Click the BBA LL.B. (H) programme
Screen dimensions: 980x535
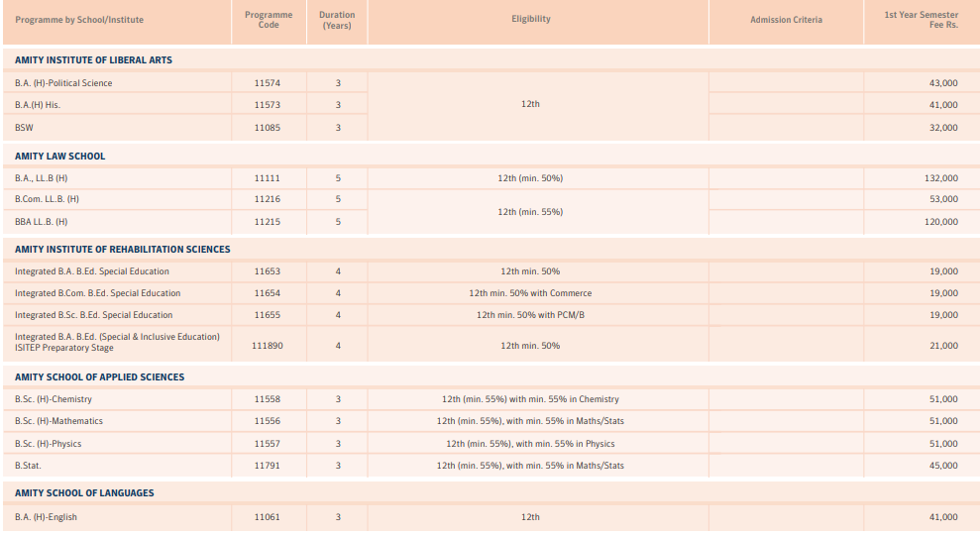(x=42, y=222)
